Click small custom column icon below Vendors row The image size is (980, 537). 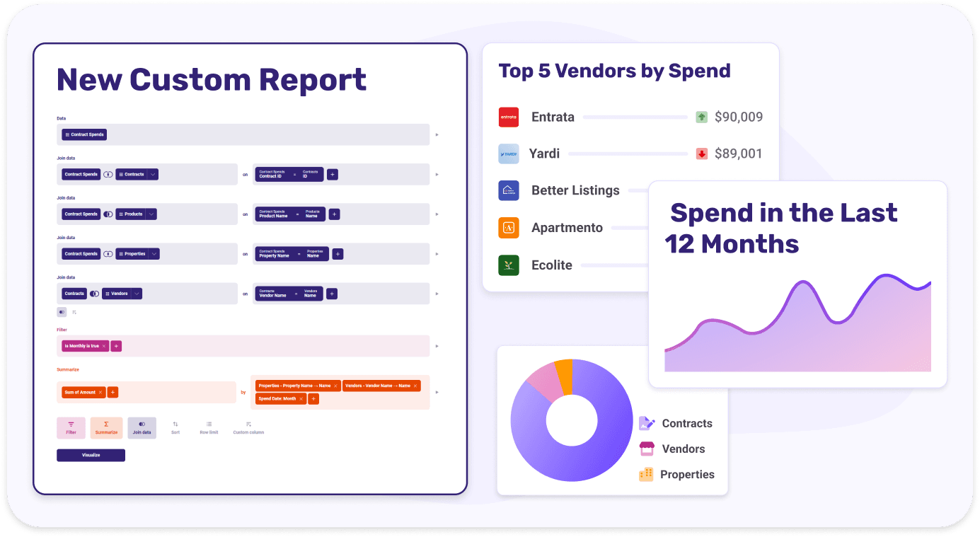(x=74, y=311)
